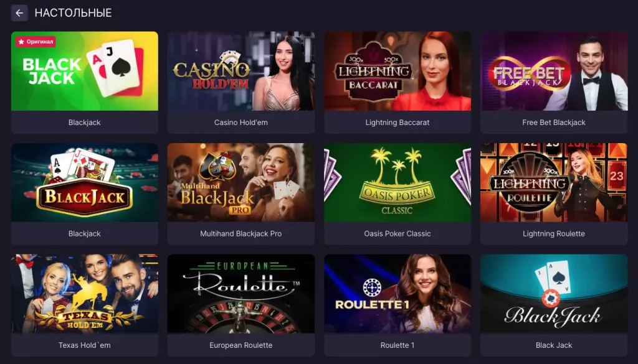
Task: Open the green original Blackjack game thumbnail
Action: tap(85, 71)
